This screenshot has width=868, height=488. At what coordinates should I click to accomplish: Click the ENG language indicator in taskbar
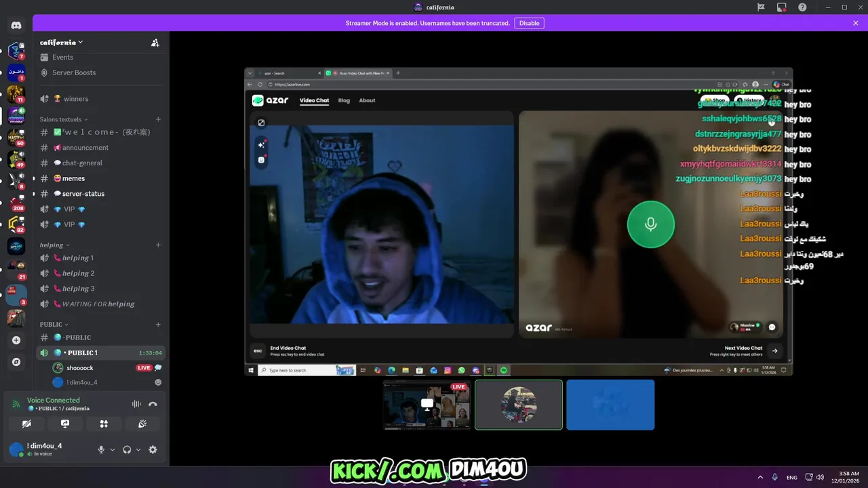point(792,477)
